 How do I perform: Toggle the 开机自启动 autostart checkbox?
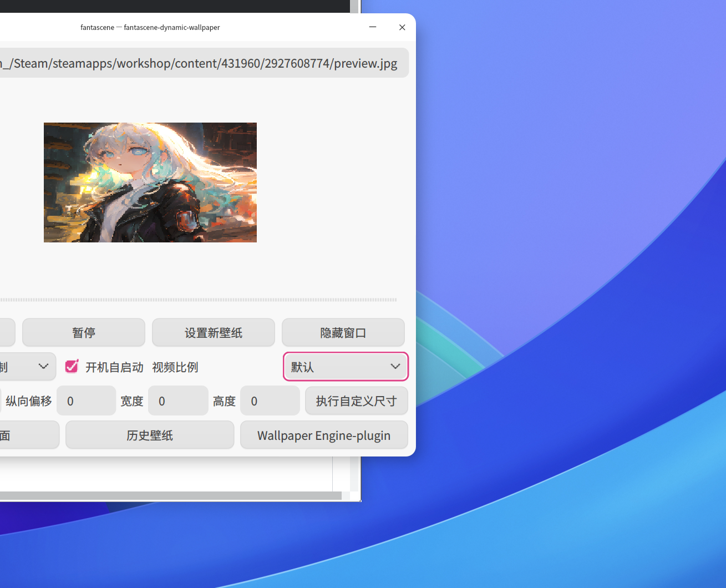72,367
